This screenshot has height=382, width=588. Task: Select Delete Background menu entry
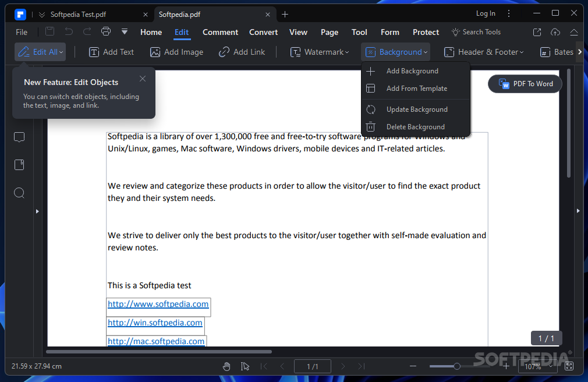coord(416,127)
